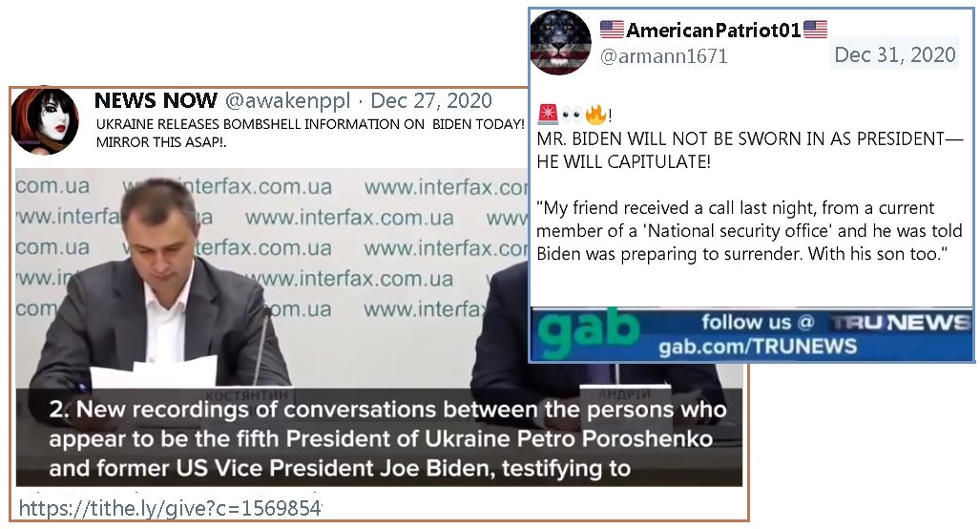Open the @awakenppl handle
Screen dimensions: 980x529
pyautogui.click(x=287, y=100)
